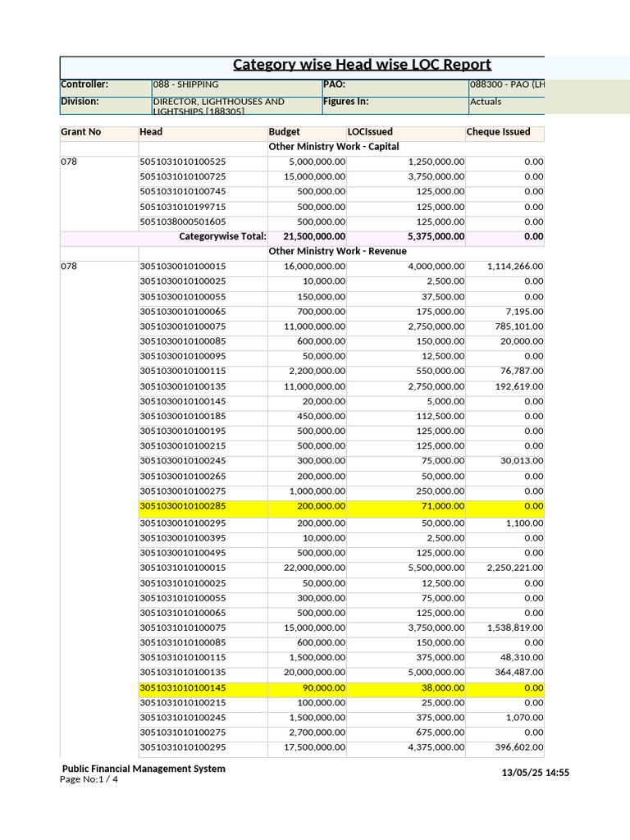
Task: Select the Other Ministry Work - Revenue heading
Action: coord(337,251)
